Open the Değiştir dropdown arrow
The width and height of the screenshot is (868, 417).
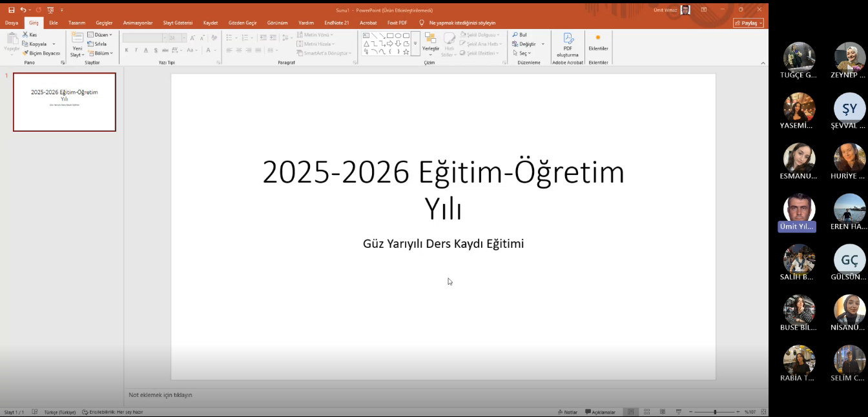tap(543, 45)
